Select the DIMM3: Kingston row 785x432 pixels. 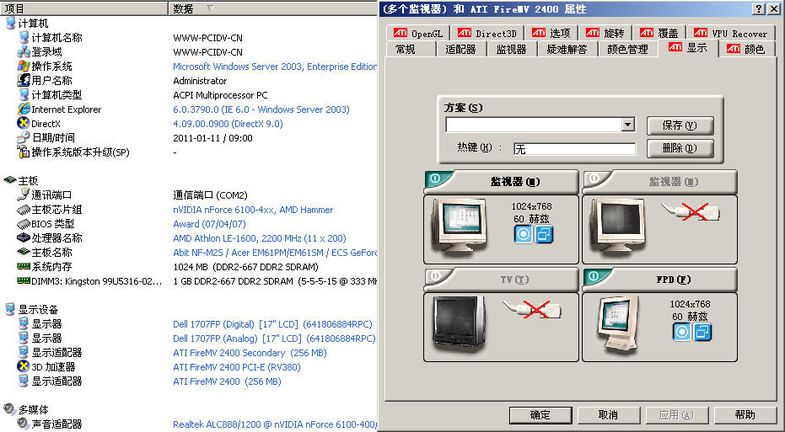[189, 281]
